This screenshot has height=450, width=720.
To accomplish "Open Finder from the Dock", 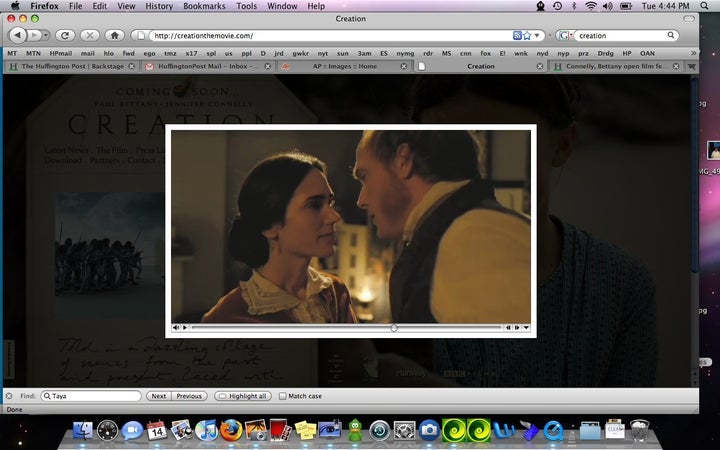I will [83, 431].
